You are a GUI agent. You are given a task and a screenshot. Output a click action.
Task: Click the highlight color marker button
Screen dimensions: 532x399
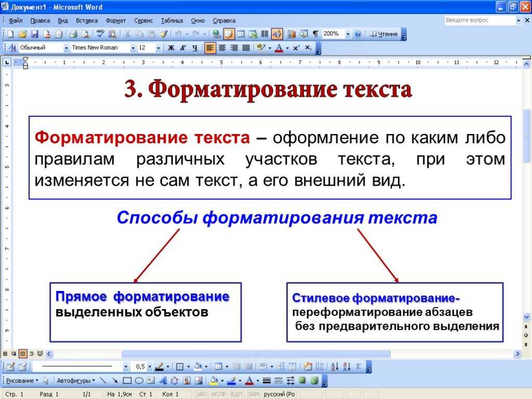point(261,48)
